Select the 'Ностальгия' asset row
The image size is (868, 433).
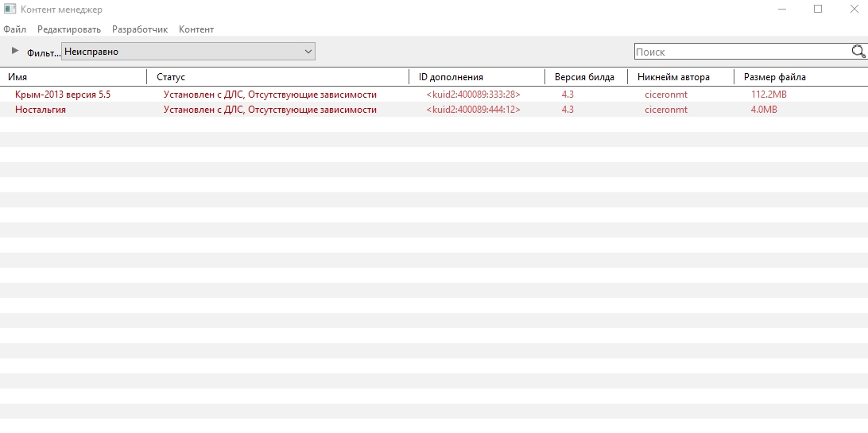point(41,110)
